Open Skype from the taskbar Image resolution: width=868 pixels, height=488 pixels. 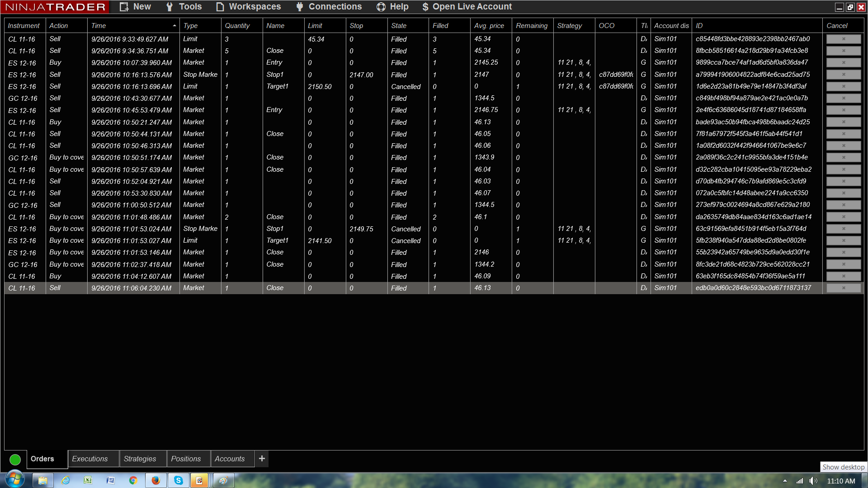tap(179, 480)
